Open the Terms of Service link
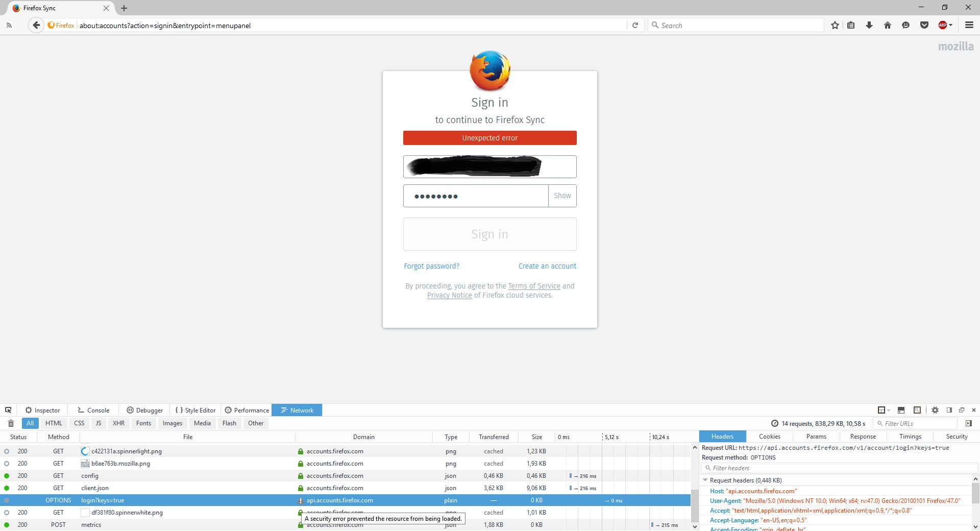This screenshot has height=531, width=980. click(534, 286)
